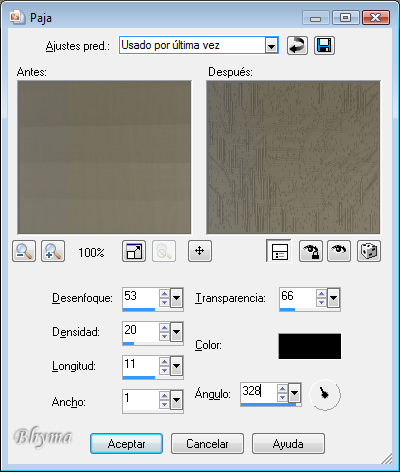
Task: Decrease Transparencia value with down arrow
Action: point(321,302)
